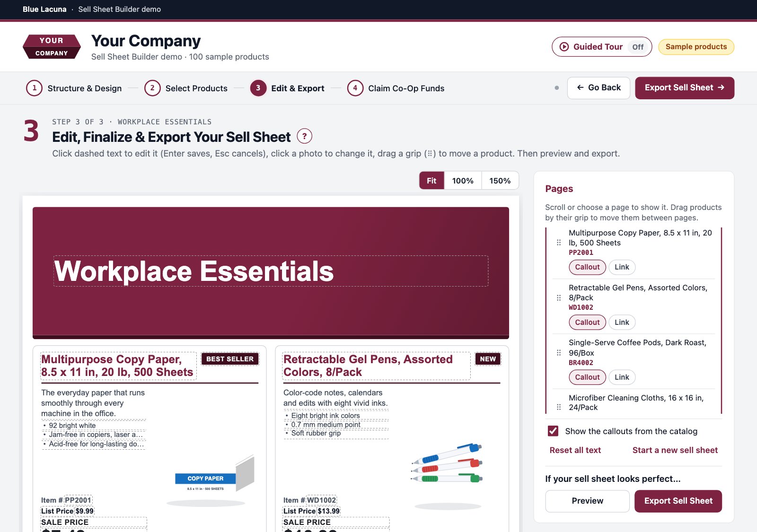The height and width of the screenshot is (532, 757).
Task: Click Blue Lacuna in the top bar
Action: coord(44,9)
